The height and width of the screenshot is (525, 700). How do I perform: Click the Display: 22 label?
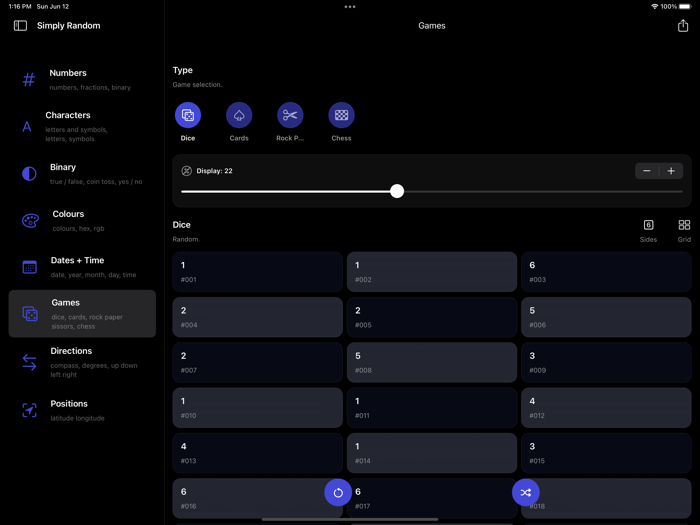click(x=214, y=171)
